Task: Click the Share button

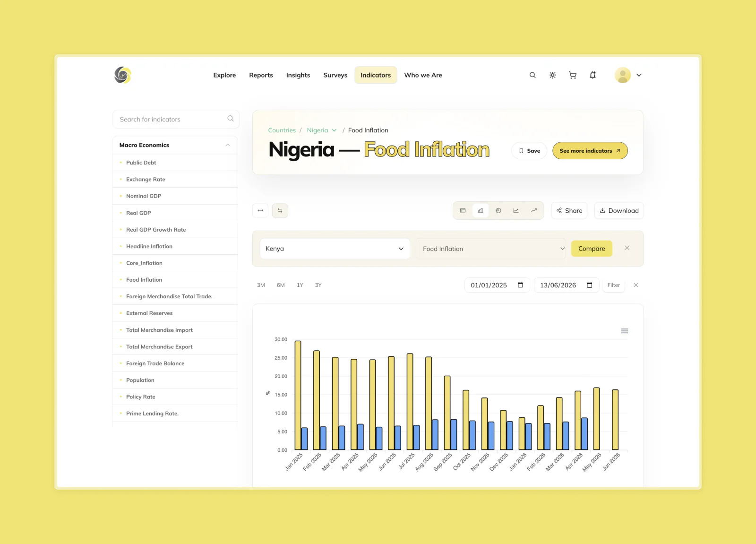Action: (569, 211)
